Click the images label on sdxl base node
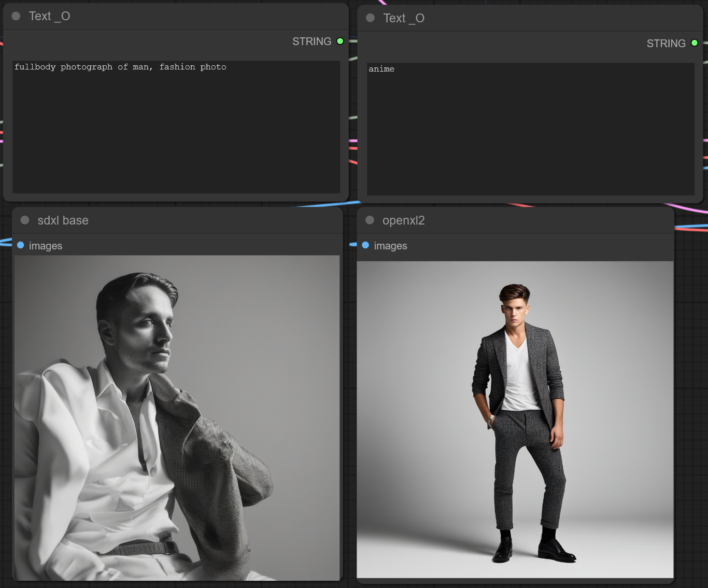 tap(46, 246)
